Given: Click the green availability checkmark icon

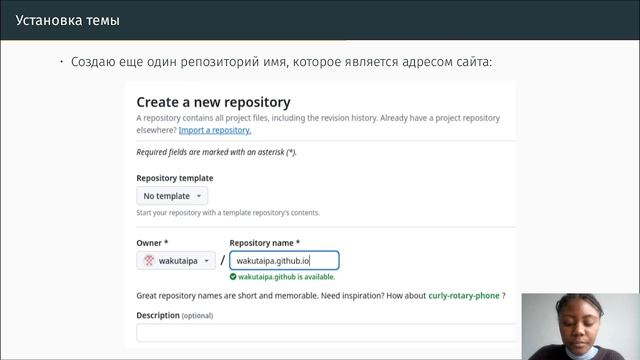Looking at the screenshot, I should (x=233, y=277).
